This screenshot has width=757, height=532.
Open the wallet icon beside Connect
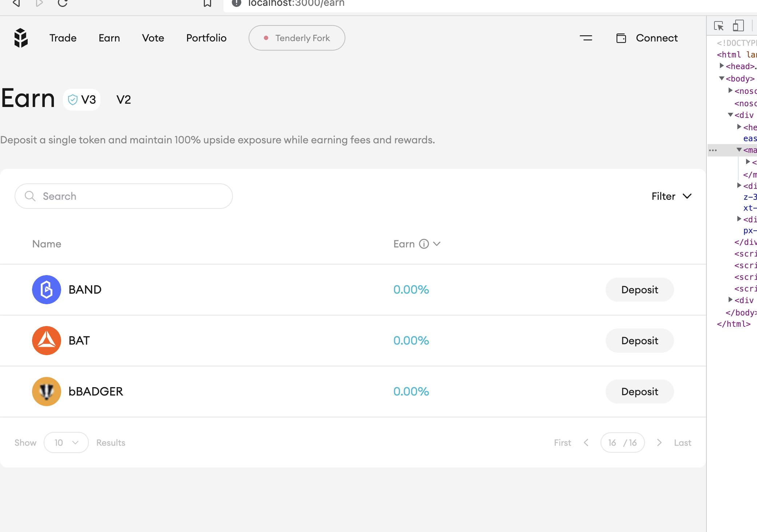(621, 38)
